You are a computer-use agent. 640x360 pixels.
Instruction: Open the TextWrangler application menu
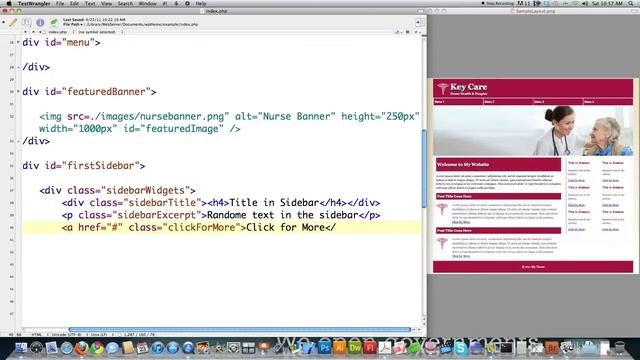[x=34, y=3]
